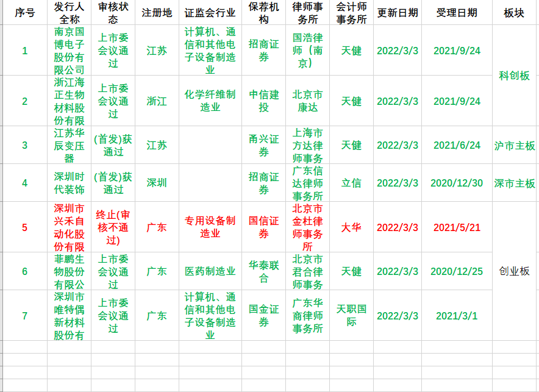Click the 深圳 registration place cell
Image resolution: width=539 pixels, height=392 pixels.
[x=157, y=183]
